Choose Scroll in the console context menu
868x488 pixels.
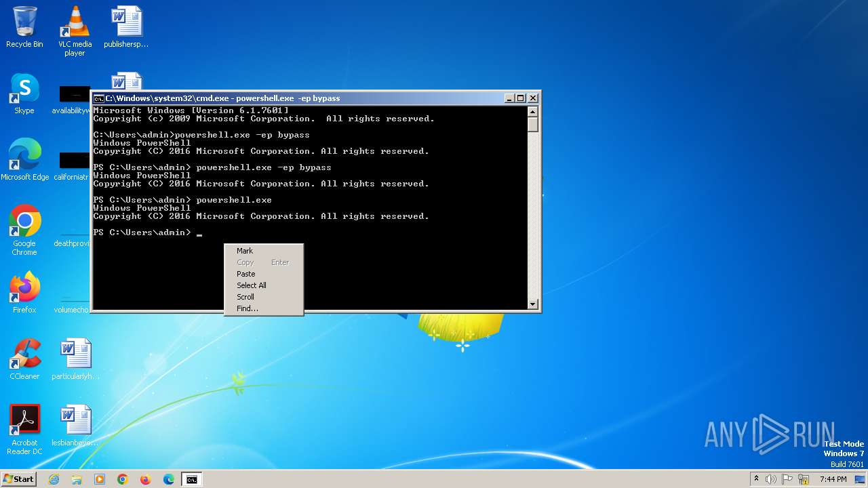264,297
